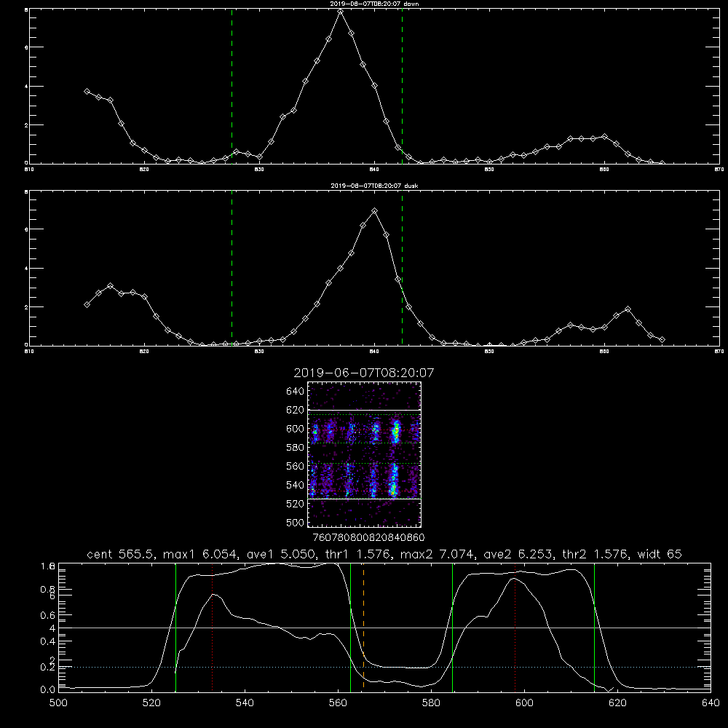
Task: Click the green vertical line at 525
Action: click(176, 627)
